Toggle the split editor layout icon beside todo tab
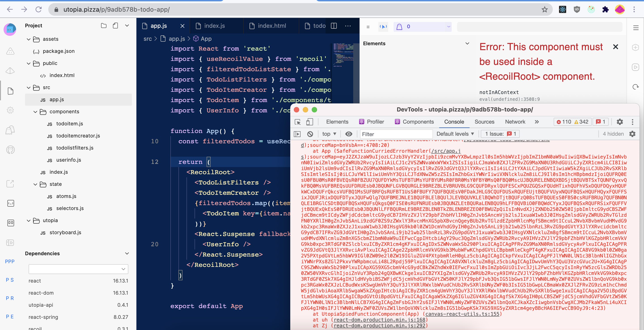 [x=333, y=26]
